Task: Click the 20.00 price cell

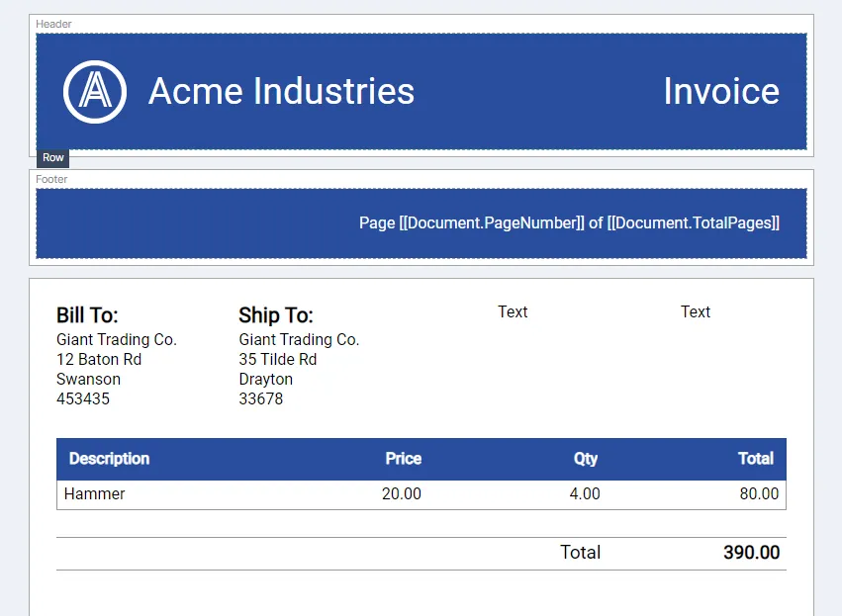Action: click(x=401, y=493)
